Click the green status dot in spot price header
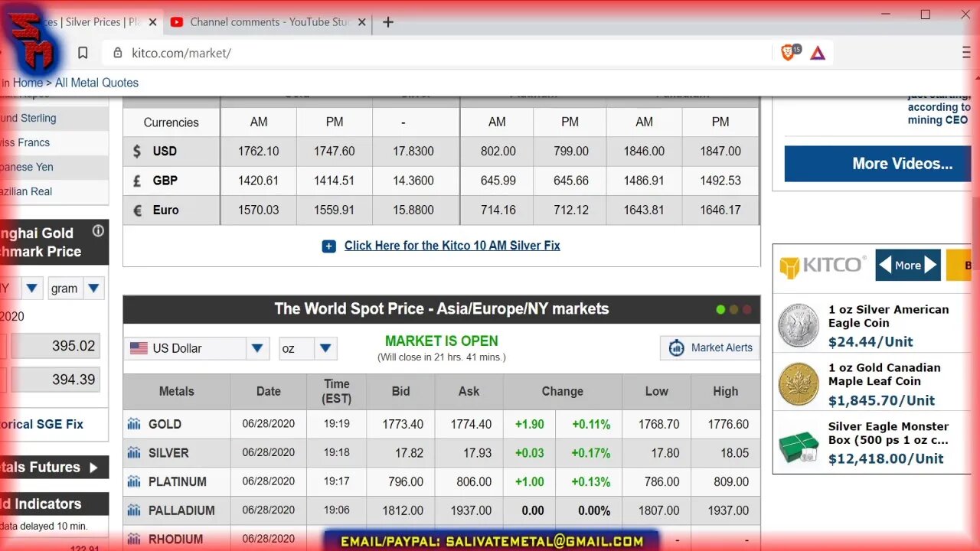This screenshot has height=551, width=980. click(720, 310)
